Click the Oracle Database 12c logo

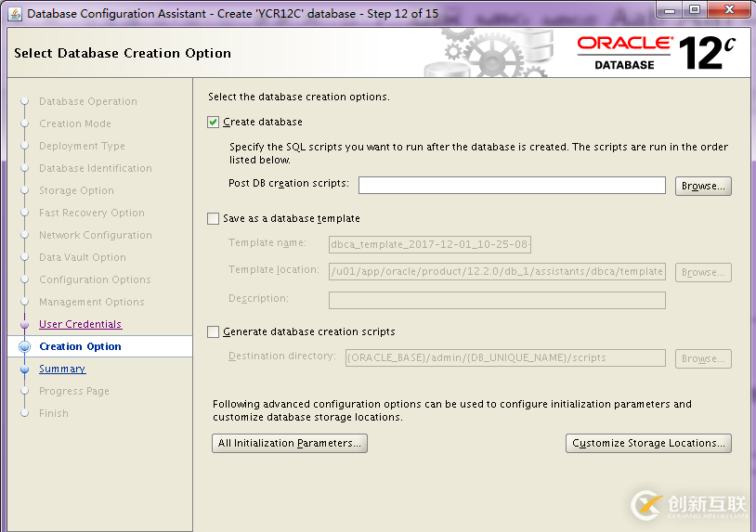pyautogui.click(x=657, y=53)
